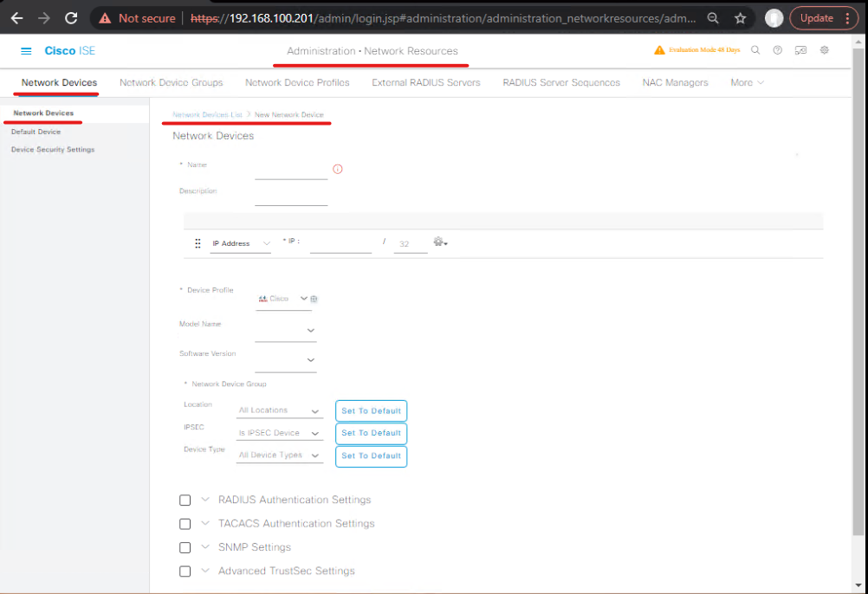Image resolution: width=868 pixels, height=594 pixels.
Task: Select Device Security Settings in sidebar
Action: pos(53,150)
